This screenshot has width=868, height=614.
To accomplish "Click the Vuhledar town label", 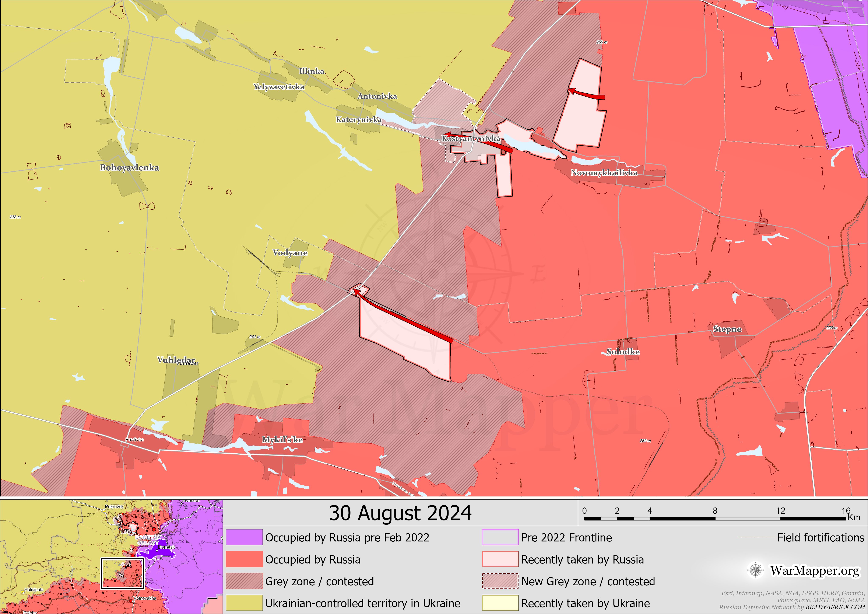I will [176, 360].
